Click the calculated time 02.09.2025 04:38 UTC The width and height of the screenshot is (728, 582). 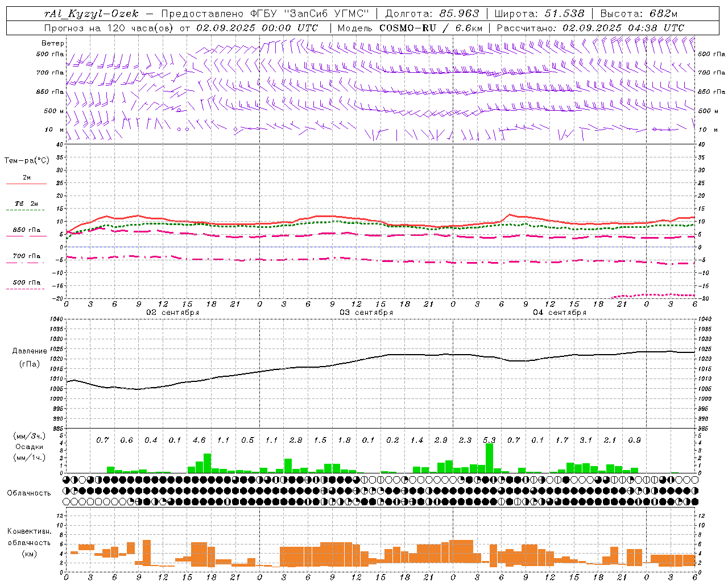(x=623, y=28)
